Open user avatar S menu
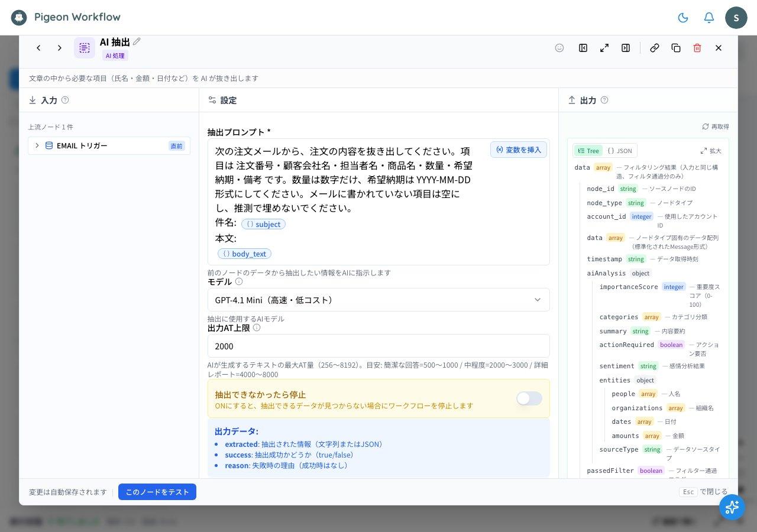757x532 pixels. 736,18
